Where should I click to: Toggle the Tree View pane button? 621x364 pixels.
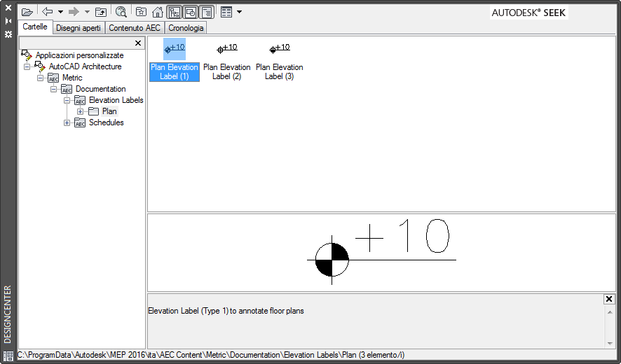pos(175,13)
